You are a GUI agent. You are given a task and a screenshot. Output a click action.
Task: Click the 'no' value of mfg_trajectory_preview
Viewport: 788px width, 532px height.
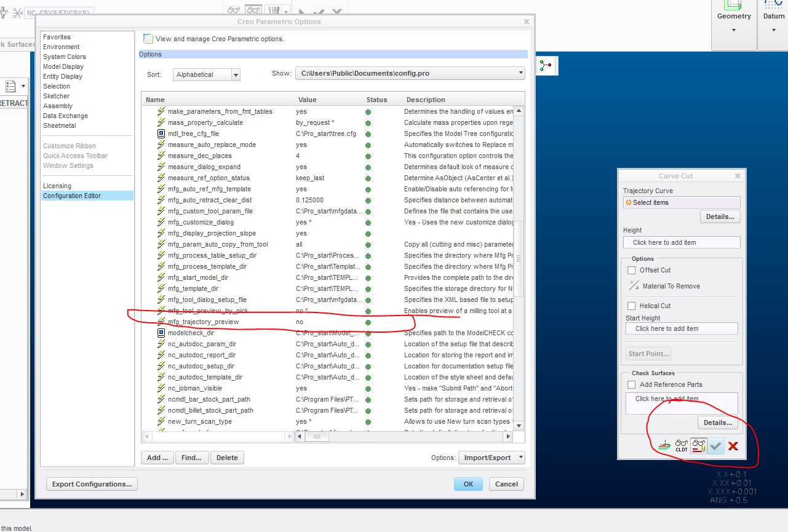300,322
